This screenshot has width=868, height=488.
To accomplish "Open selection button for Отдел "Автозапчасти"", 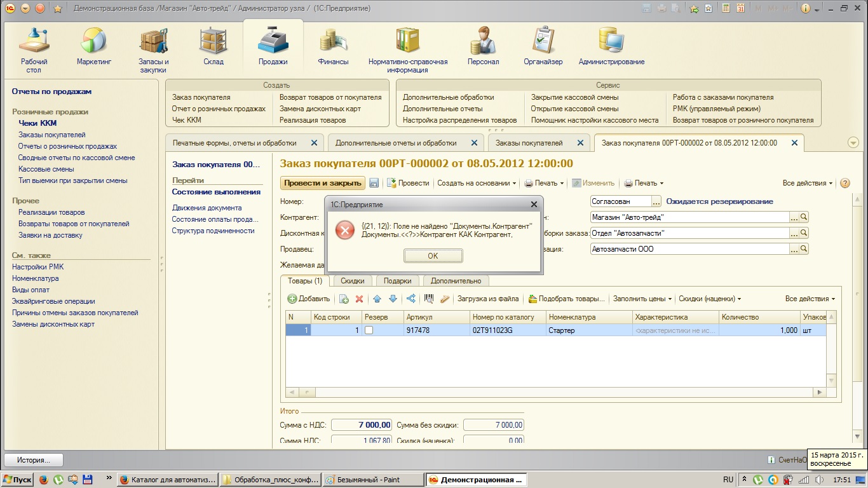I will click(794, 233).
